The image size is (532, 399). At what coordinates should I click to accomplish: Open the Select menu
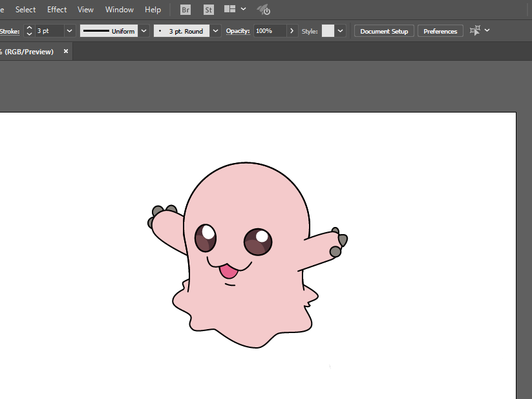25,10
